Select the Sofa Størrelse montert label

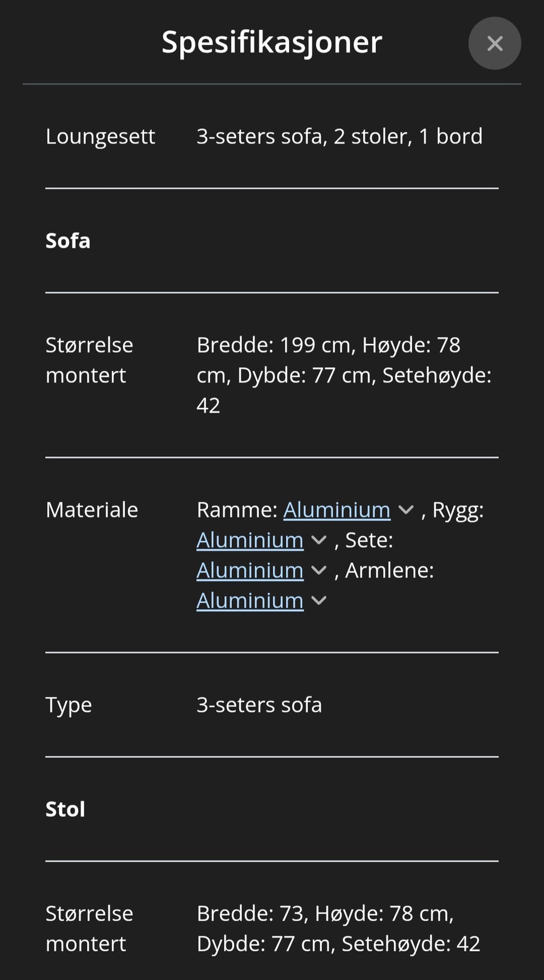coord(90,360)
